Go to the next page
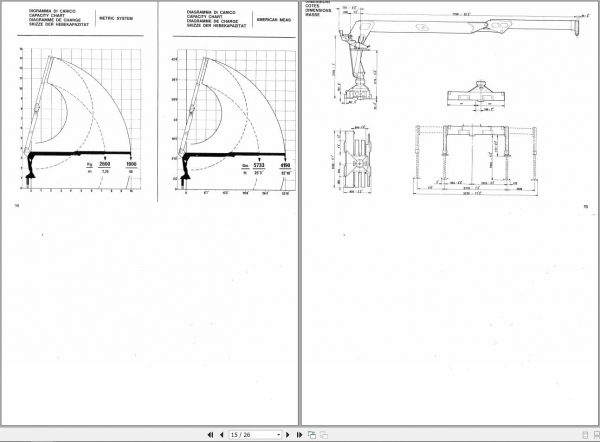 (288, 435)
